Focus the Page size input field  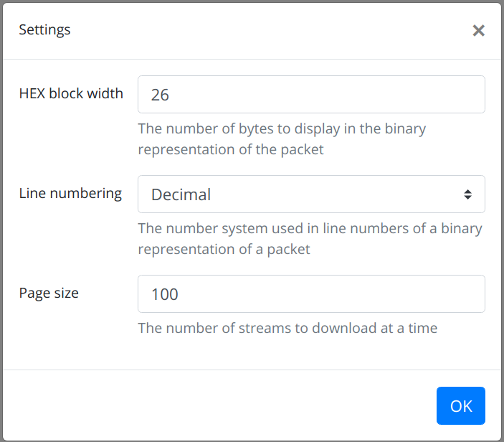pyautogui.click(x=311, y=294)
